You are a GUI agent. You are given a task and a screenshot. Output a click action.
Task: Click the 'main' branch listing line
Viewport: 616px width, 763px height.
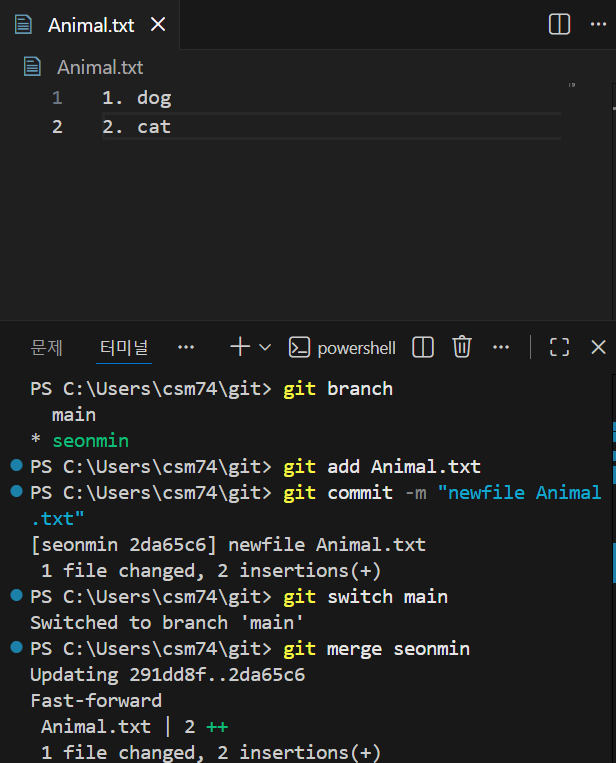pyautogui.click(x=74, y=415)
